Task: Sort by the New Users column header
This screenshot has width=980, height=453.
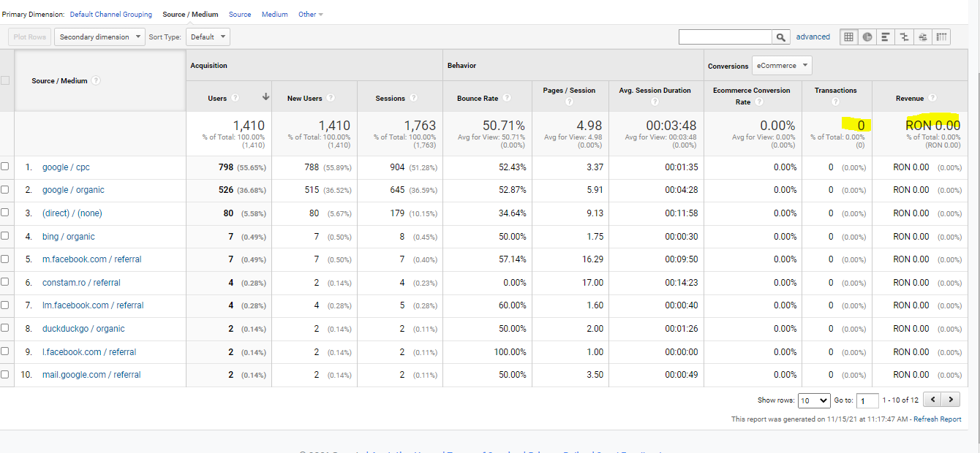Action: point(304,98)
